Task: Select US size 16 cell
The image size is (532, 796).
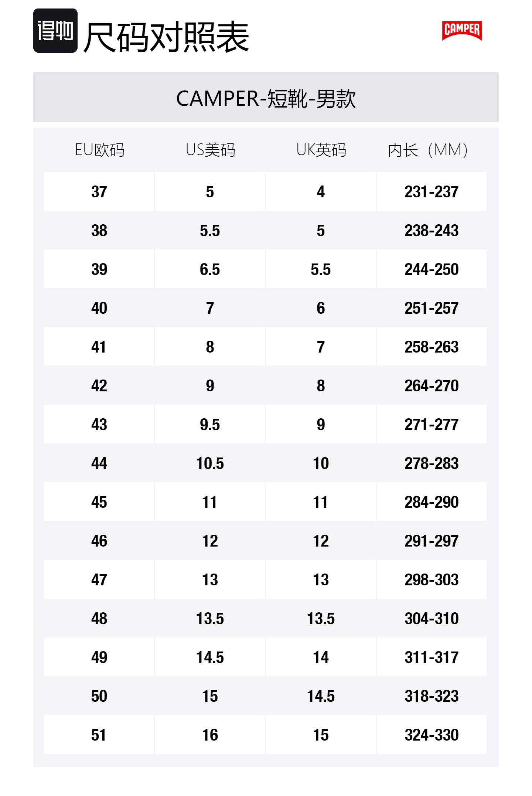Action: [210, 735]
